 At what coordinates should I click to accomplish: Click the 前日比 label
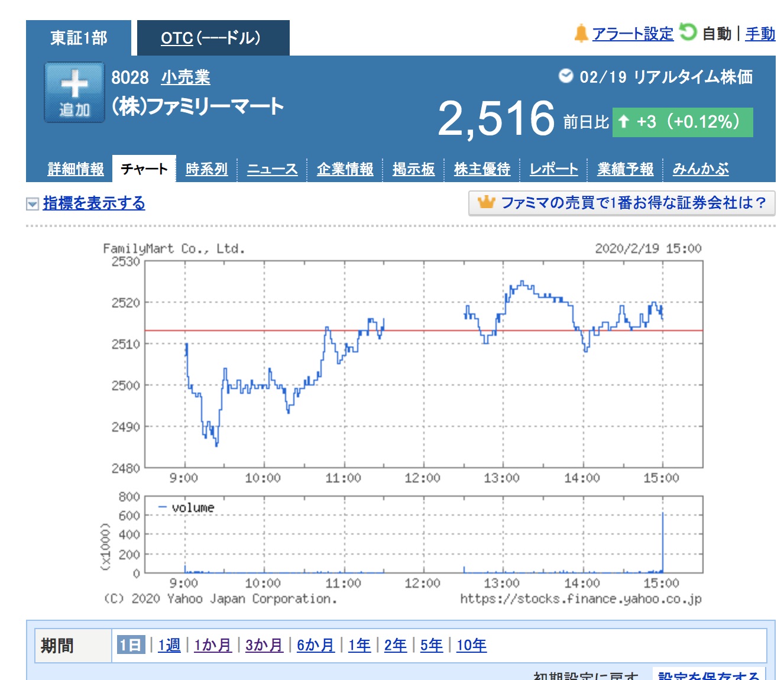586,122
